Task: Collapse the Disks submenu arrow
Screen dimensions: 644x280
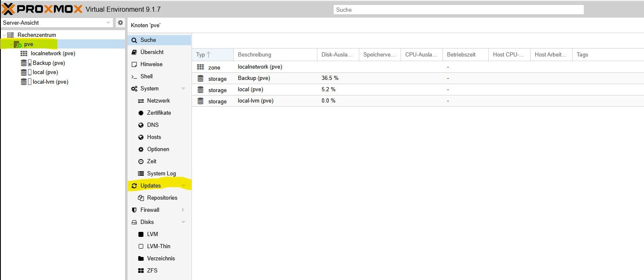Action: (183, 222)
